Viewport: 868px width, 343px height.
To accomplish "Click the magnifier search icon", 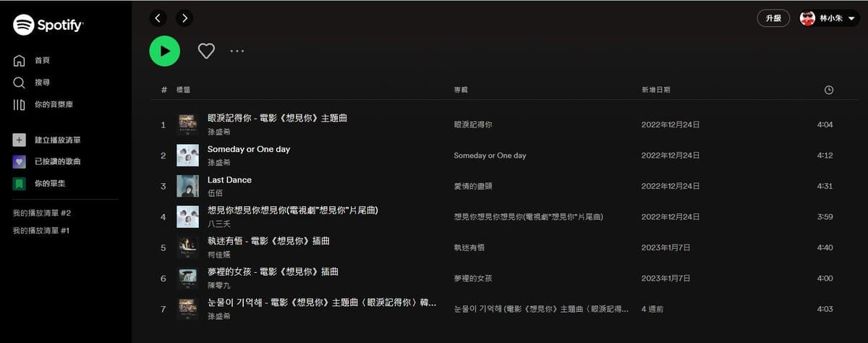I will (x=20, y=82).
